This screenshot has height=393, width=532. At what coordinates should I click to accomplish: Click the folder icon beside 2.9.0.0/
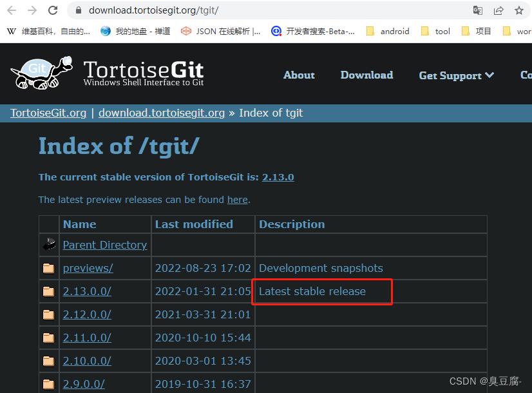[49, 384]
